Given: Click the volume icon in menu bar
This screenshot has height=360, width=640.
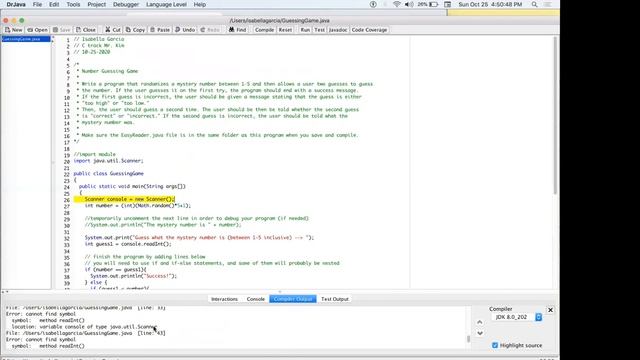Looking at the screenshot, I should point(409,4).
